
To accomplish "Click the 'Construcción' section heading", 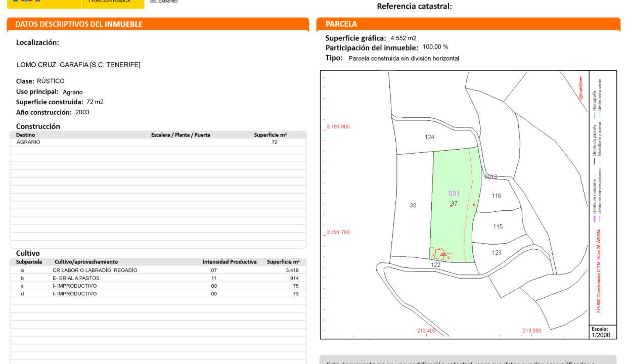I will tap(38, 126).
